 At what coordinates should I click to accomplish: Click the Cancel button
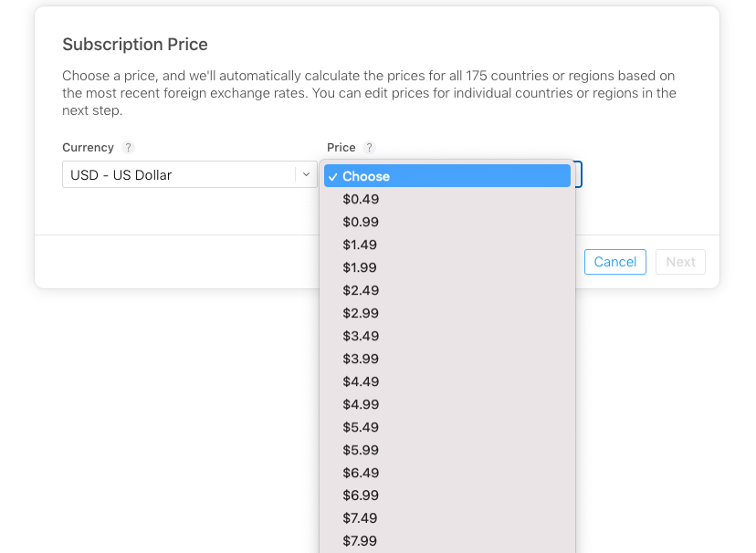(614, 262)
